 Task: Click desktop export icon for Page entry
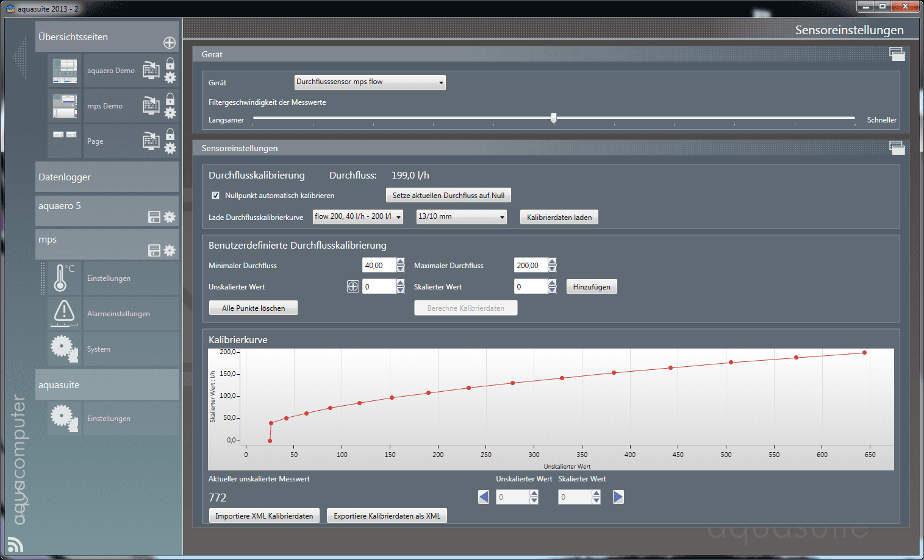[x=151, y=140]
